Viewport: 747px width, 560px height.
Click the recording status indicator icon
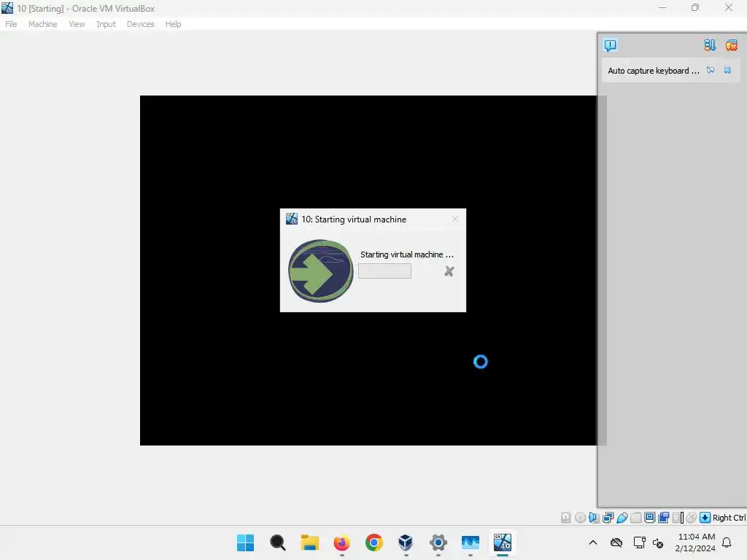point(663,518)
